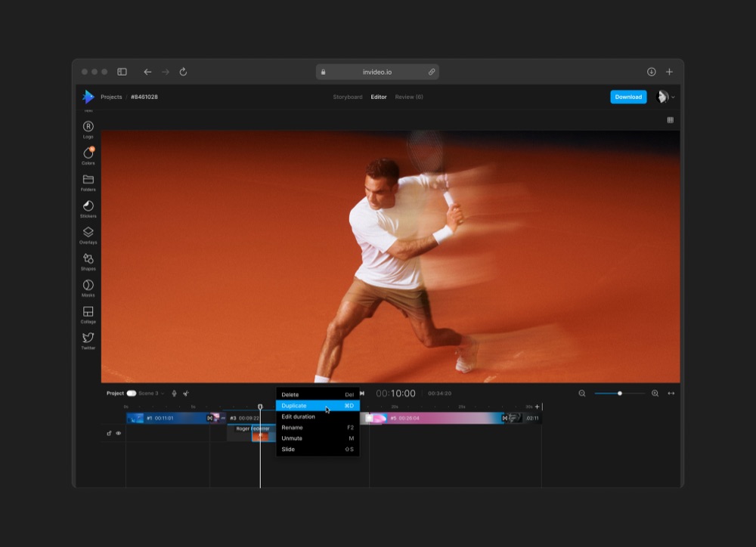Select scene #3 clip on the timeline

click(251, 418)
